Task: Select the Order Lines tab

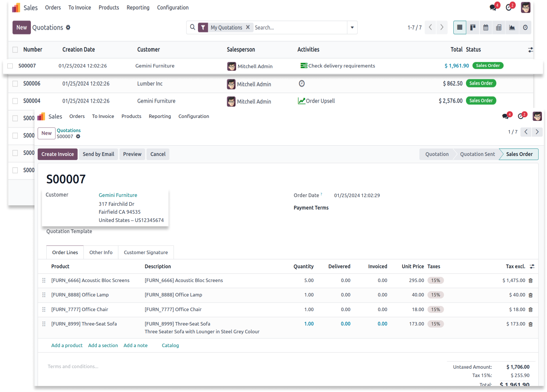Action: click(65, 252)
